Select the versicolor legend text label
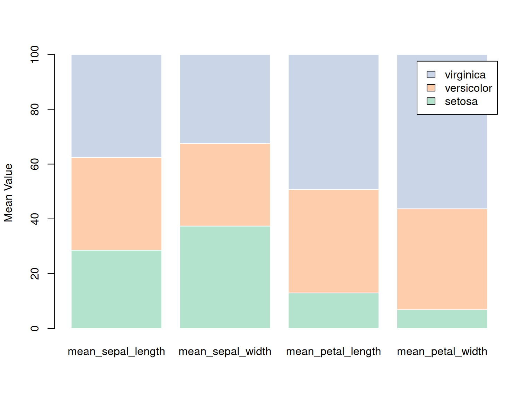This screenshot has height=399, width=532. coord(468,88)
